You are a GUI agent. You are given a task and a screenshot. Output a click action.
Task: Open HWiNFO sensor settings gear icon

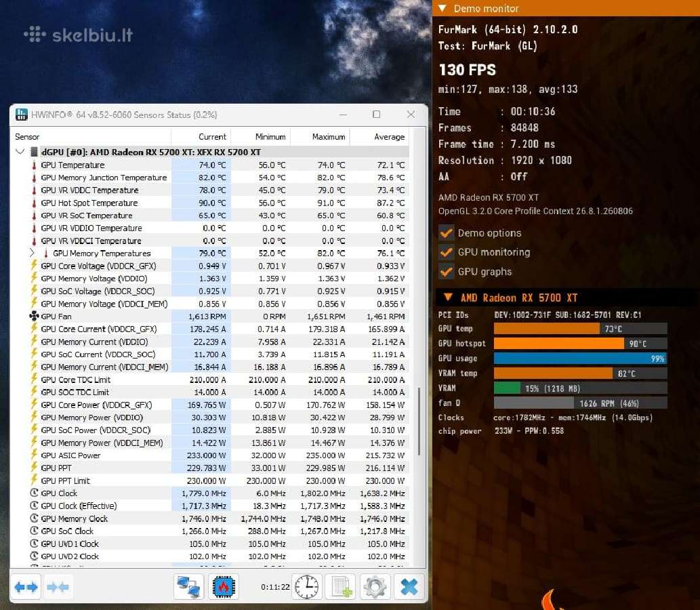(x=375, y=587)
